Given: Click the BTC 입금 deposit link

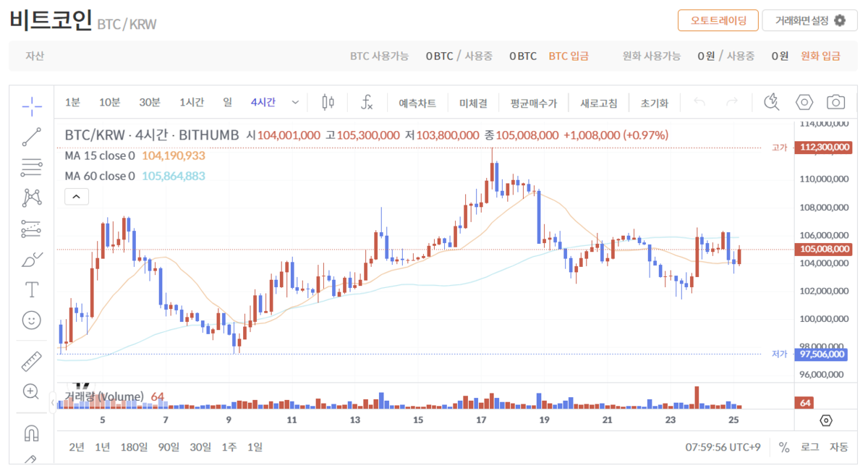Looking at the screenshot, I should pyautogui.click(x=569, y=56).
